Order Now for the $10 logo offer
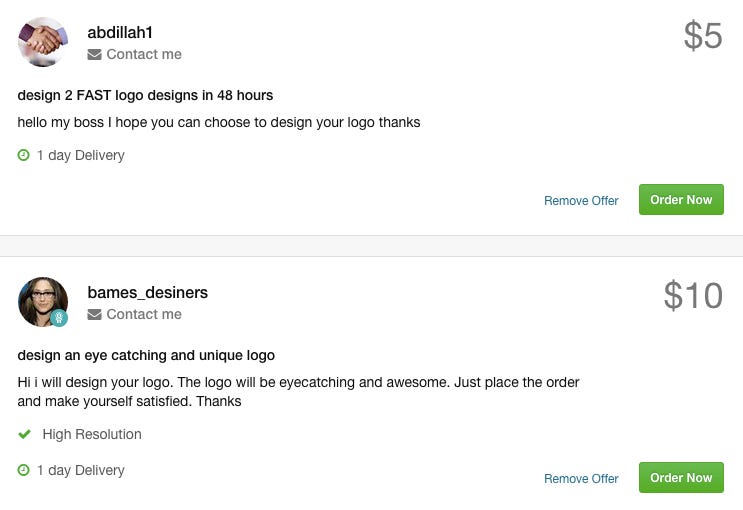The image size is (743, 510). pos(681,477)
